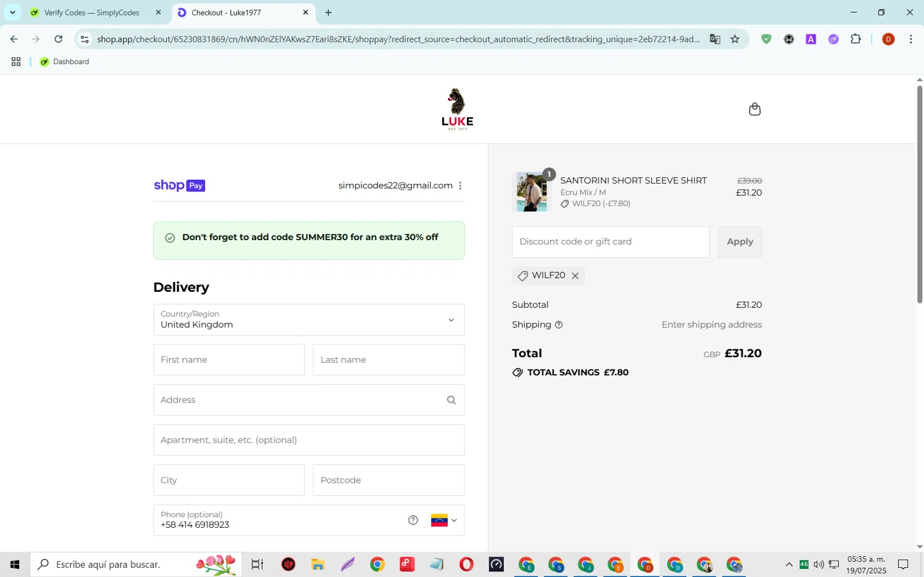Close the Checkout - Luke1977 tab
The image size is (924, 577).
point(306,12)
